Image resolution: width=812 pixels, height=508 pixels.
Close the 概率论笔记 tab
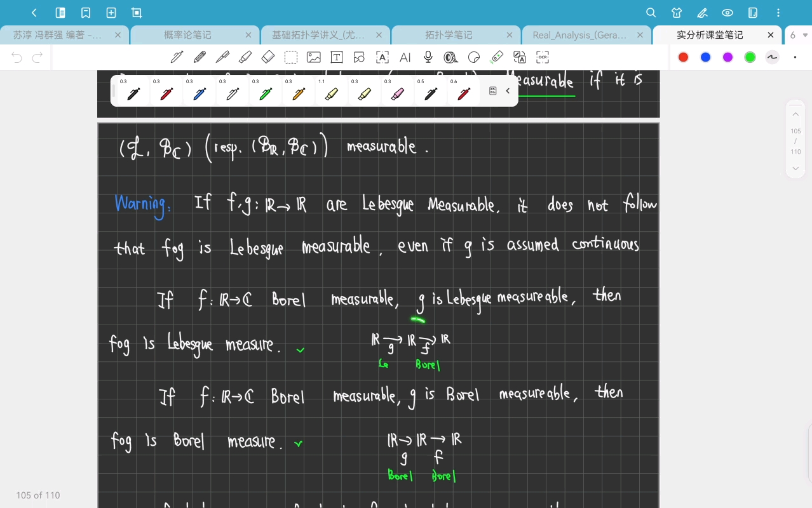pos(248,35)
